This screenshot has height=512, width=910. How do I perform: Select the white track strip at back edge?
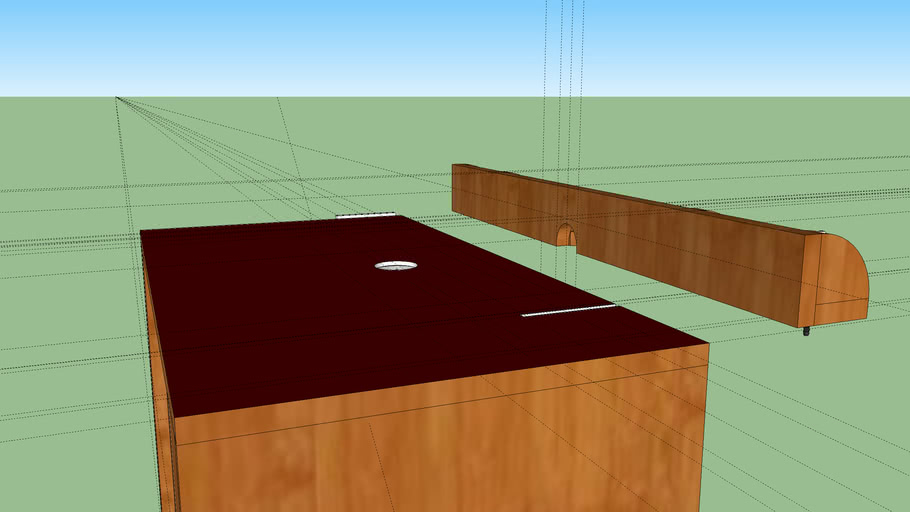[x=365, y=215]
